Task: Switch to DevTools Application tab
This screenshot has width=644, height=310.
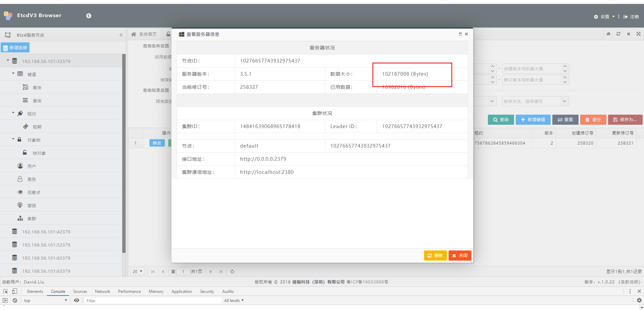Action: pyautogui.click(x=182, y=292)
